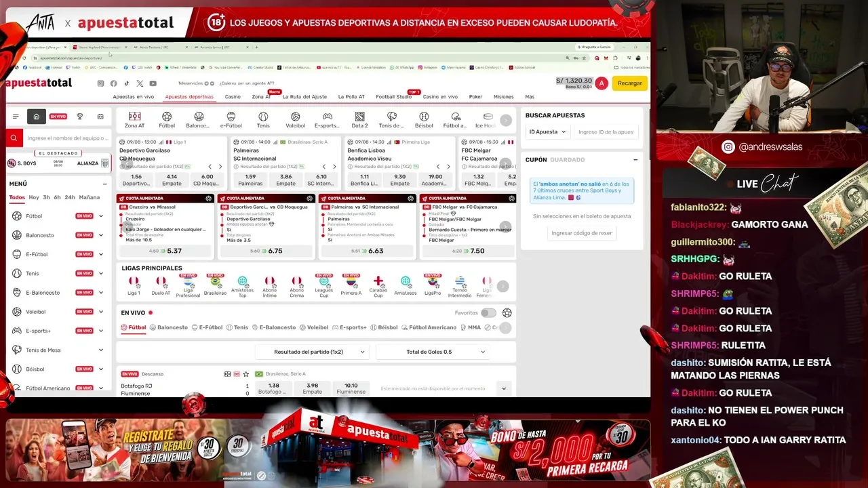Toggle the Favoritos switch
The image size is (868, 488).
click(x=488, y=313)
